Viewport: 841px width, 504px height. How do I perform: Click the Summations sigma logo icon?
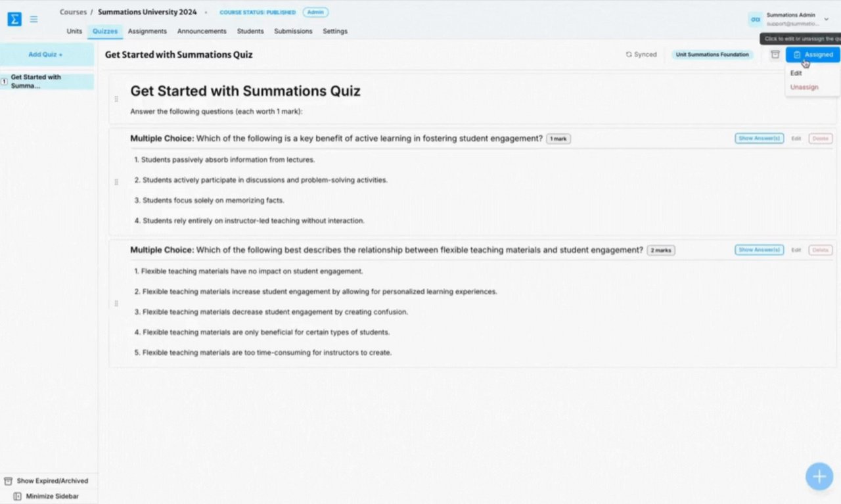click(14, 19)
